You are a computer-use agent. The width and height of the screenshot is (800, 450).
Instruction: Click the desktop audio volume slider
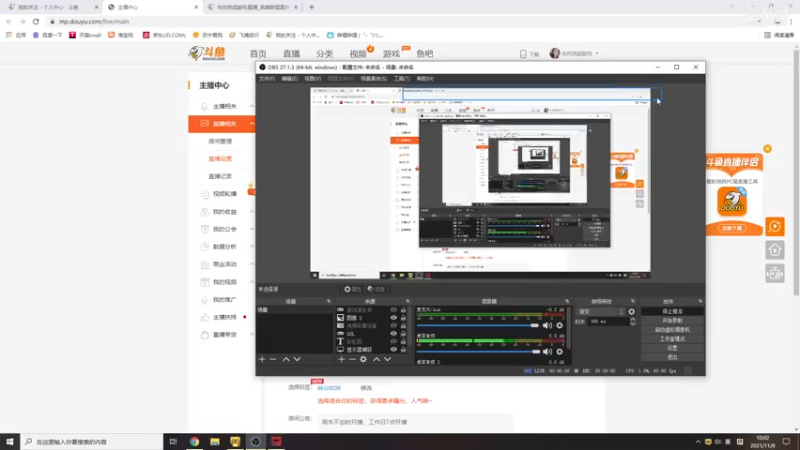coord(478,352)
